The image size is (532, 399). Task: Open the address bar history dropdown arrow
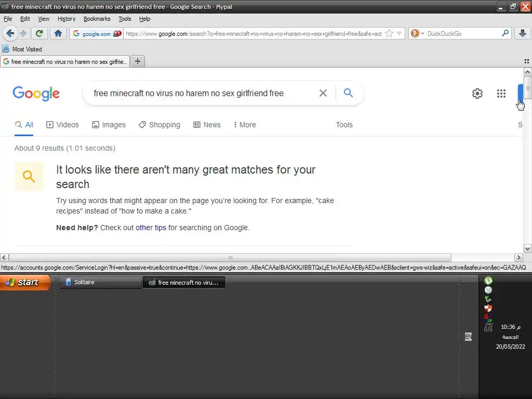pyautogui.click(x=400, y=33)
